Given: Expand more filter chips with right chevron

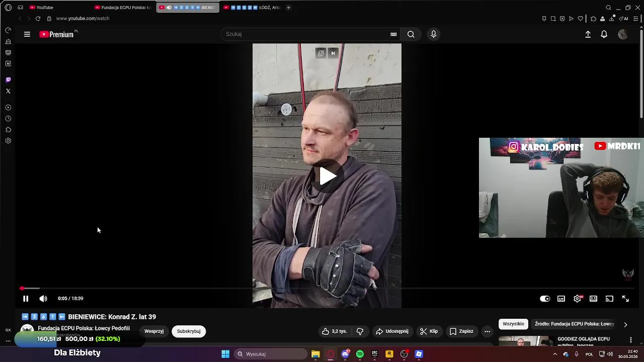Looking at the screenshot, I should 625,324.
